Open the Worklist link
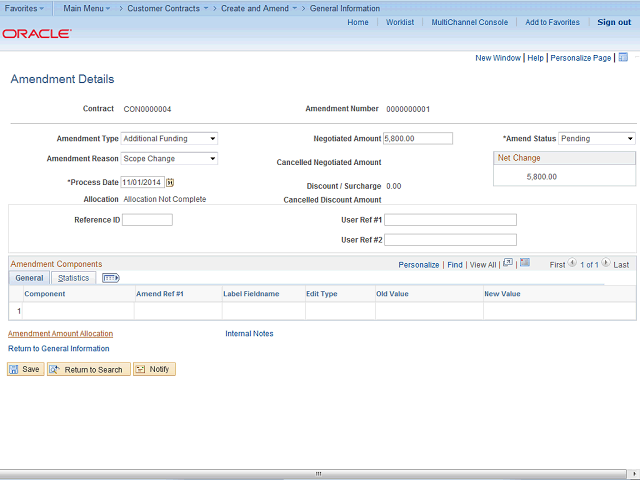Image resolution: width=640 pixels, height=480 pixels. click(x=400, y=22)
